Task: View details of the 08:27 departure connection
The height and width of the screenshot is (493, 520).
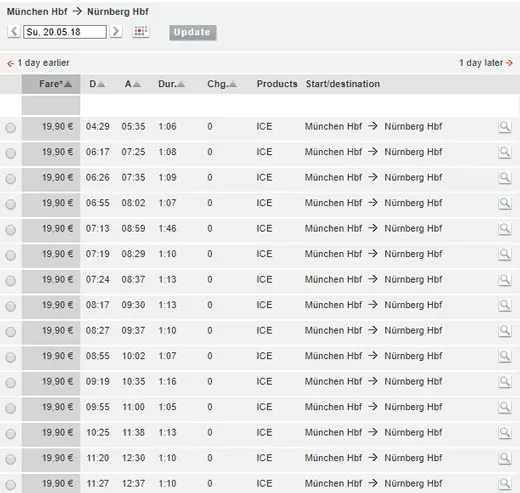Action: pyautogui.click(x=505, y=331)
